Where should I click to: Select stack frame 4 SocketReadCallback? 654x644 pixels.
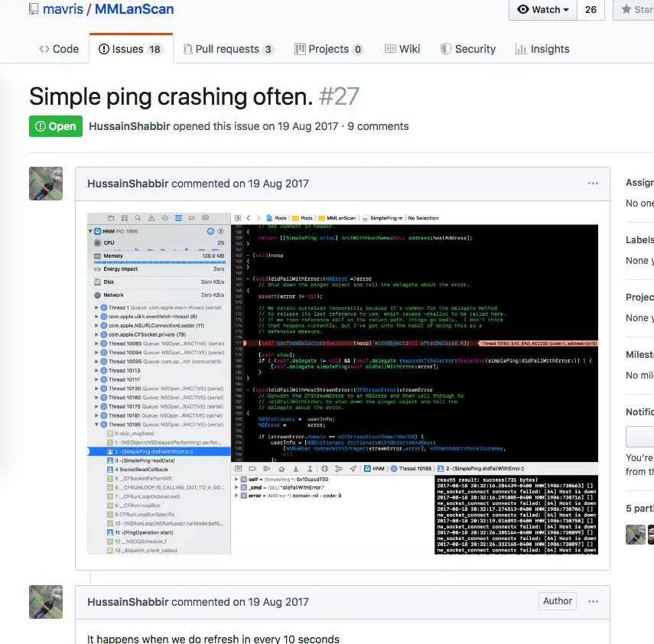[159, 470]
